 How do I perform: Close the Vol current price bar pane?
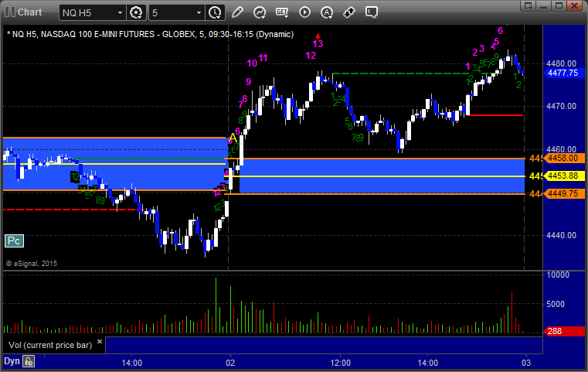100,342
